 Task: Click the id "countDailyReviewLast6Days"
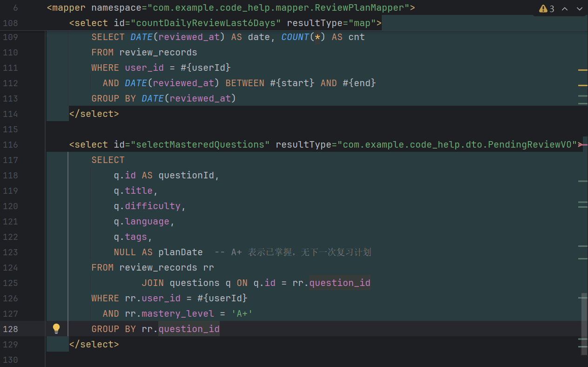click(x=205, y=23)
